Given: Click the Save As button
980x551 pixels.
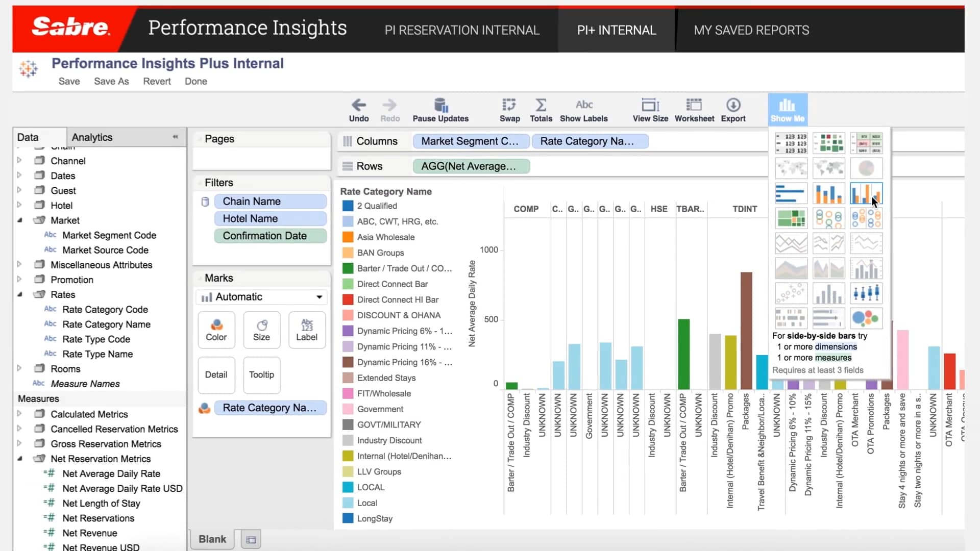Looking at the screenshot, I should pyautogui.click(x=111, y=81).
